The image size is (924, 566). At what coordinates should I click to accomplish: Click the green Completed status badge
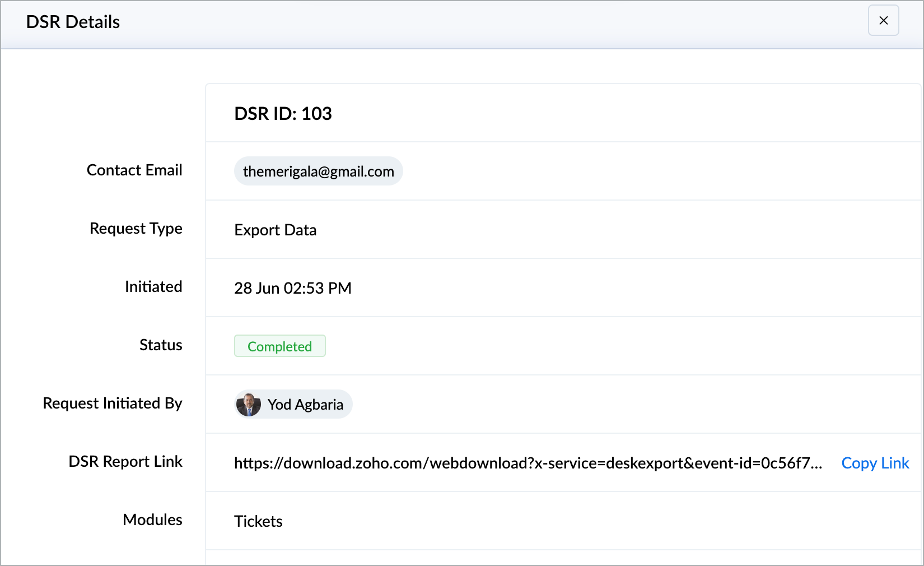[x=279, y=346]
